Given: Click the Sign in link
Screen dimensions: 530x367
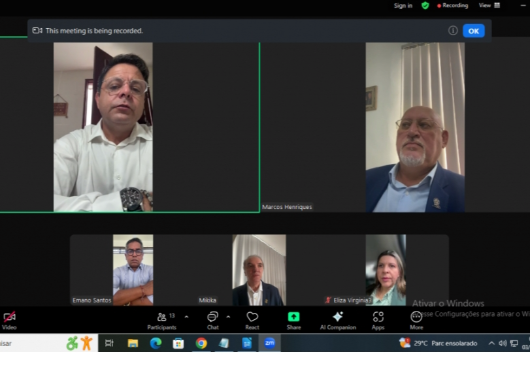Looking at the screenshot, I should click(x=403, y=5).
